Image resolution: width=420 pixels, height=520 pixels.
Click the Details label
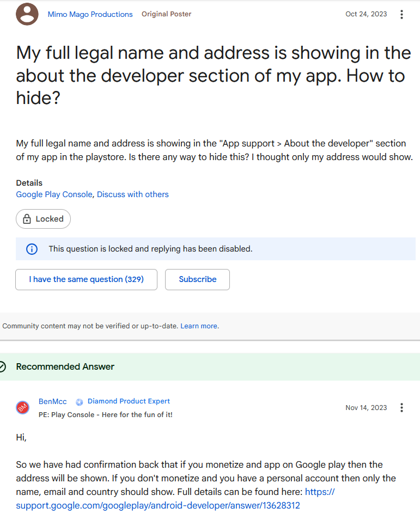tap(29, 183)
